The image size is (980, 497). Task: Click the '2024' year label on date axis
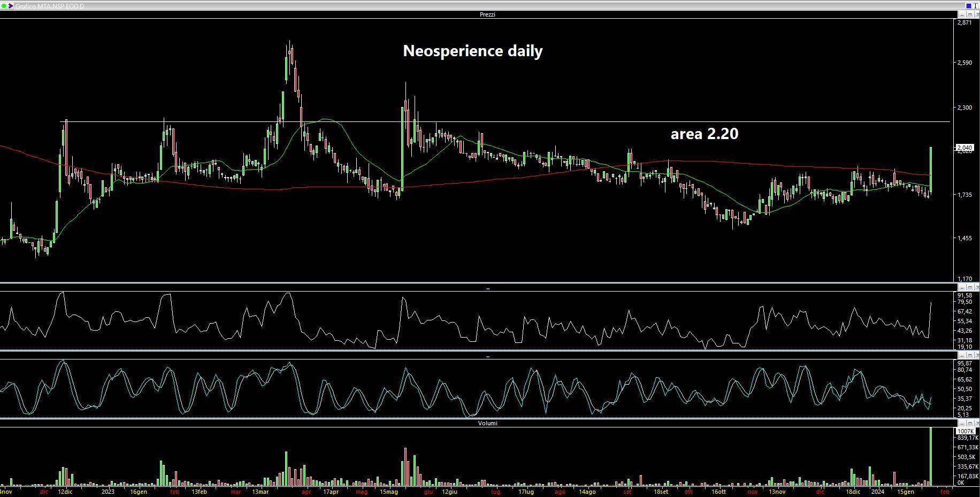point(877,492)
